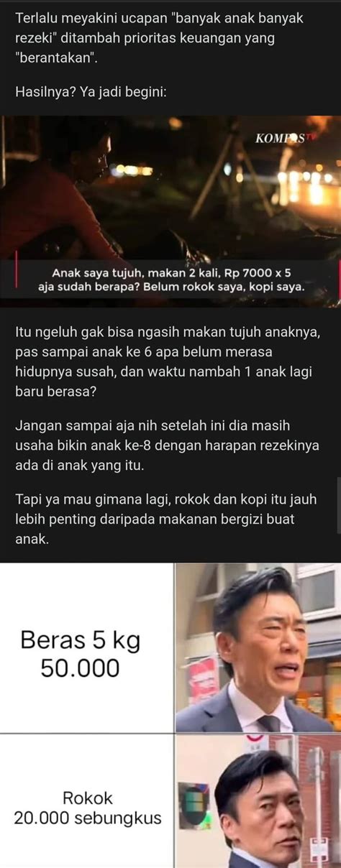
Task: Click the line 'Hasilnya? Ya jadi begini:'
Action: (91, 93)
